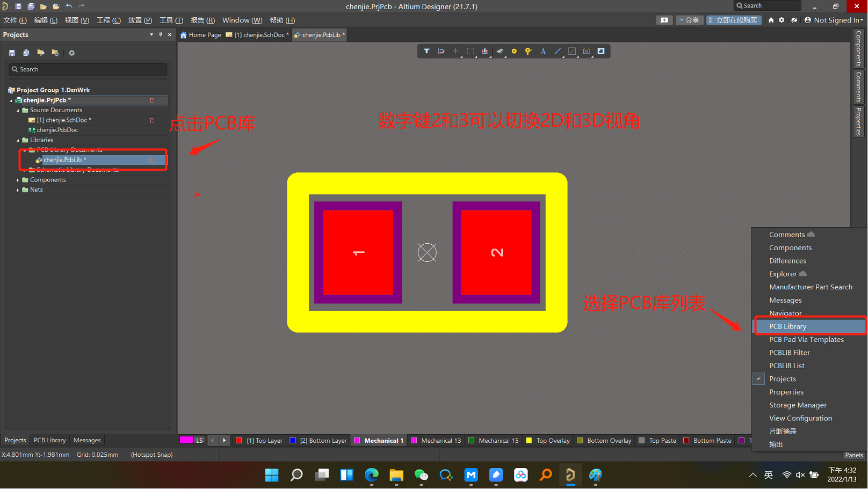This screenshot has width=868, height=489.
Task: Pin the Projects panel
Action: [x=161, y=34]
